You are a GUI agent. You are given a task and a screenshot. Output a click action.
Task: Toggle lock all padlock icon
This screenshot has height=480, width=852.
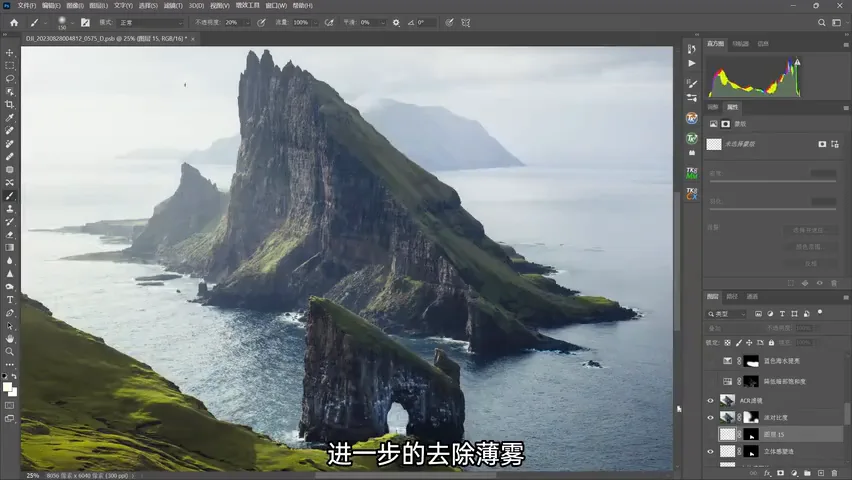coord(771,342)
